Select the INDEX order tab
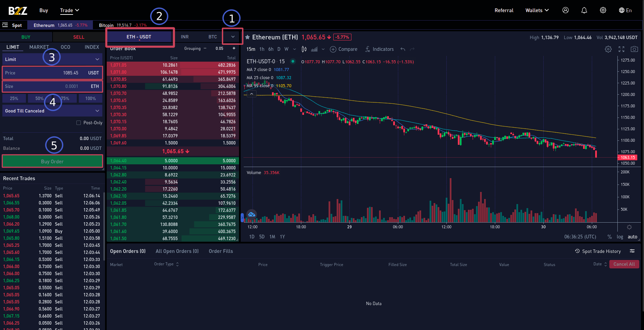 point(92,47)
